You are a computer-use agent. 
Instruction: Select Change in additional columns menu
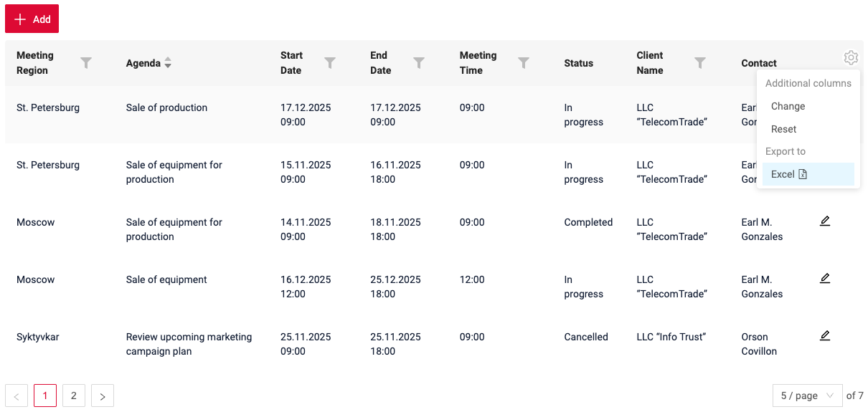point(788,106)
